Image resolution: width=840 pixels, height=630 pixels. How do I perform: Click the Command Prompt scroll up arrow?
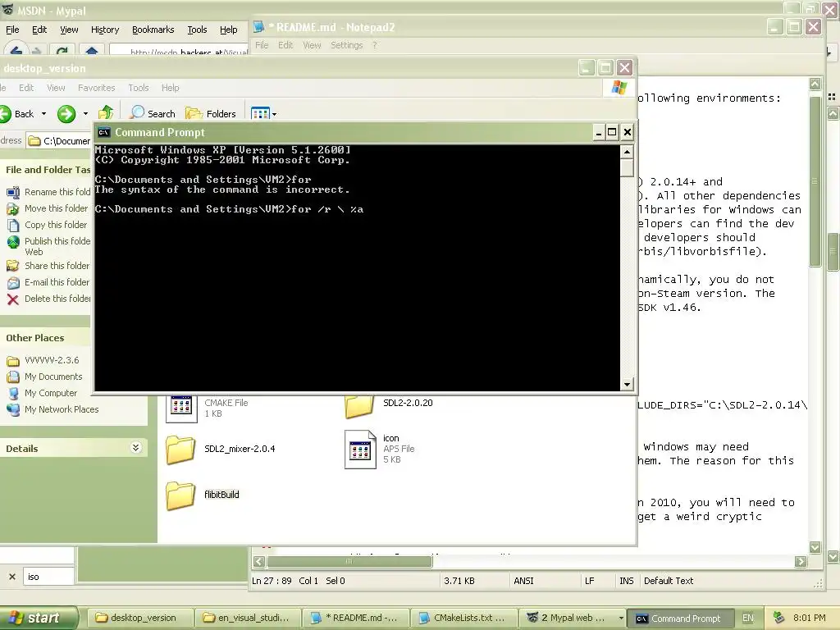627,152
